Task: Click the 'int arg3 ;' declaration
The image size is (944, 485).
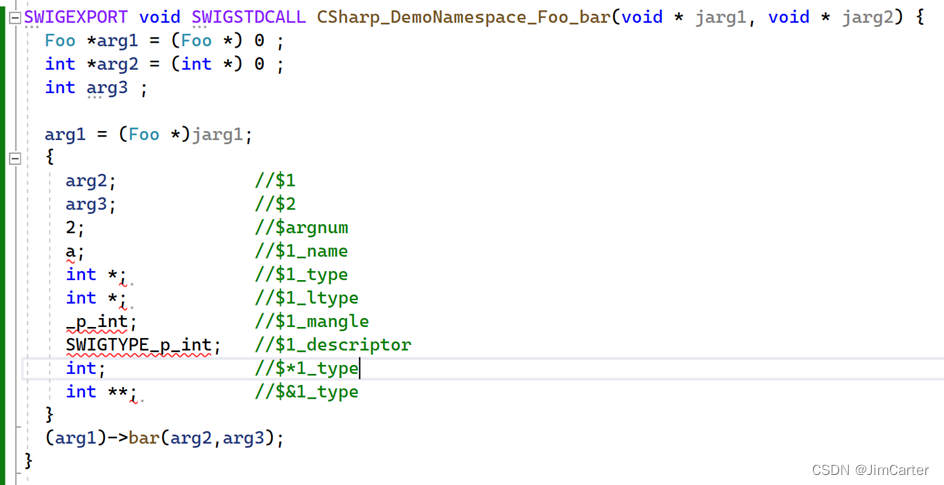Action: pyautogui.click(x=96, y=88)
